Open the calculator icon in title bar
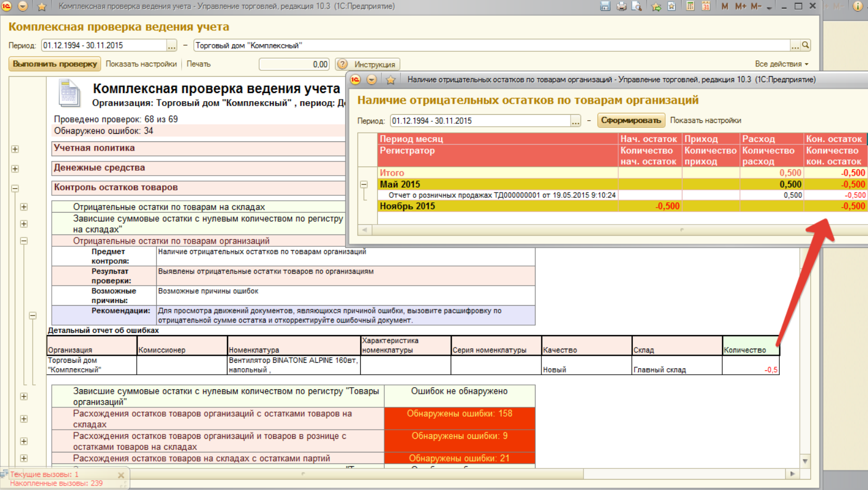Image resolution: width=868 pixels, height=490 pixels. [x=690, y=7]
